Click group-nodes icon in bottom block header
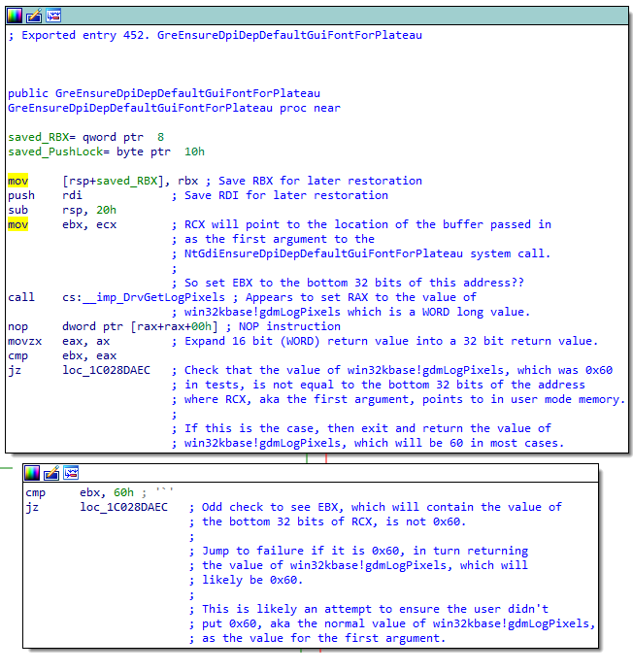This screenshot has width=633, height=672. [71, 473]
